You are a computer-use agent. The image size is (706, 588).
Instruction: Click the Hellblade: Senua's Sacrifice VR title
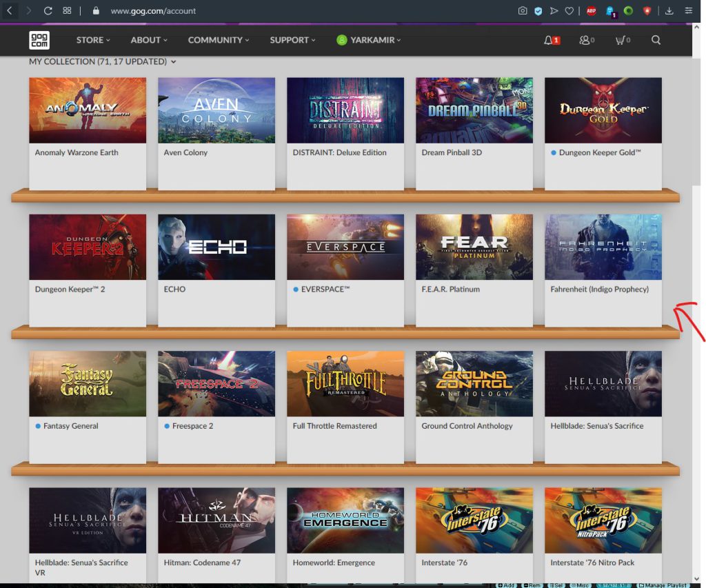point(81,567)
